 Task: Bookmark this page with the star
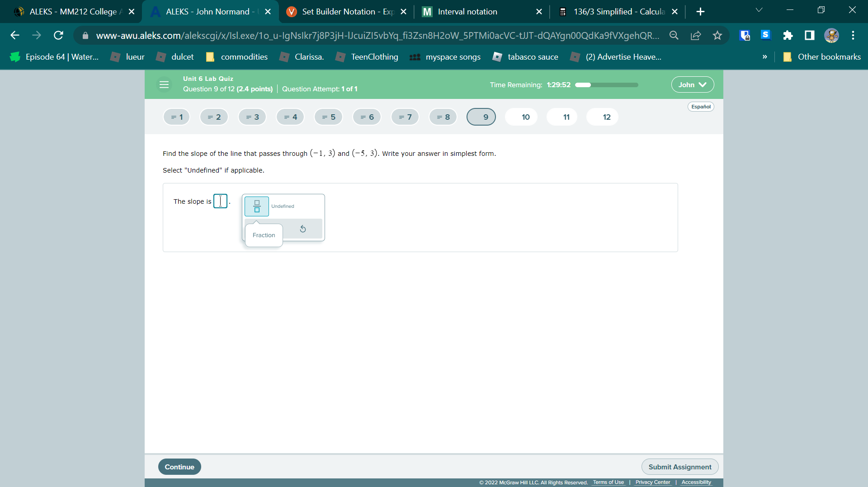[717, 35]
